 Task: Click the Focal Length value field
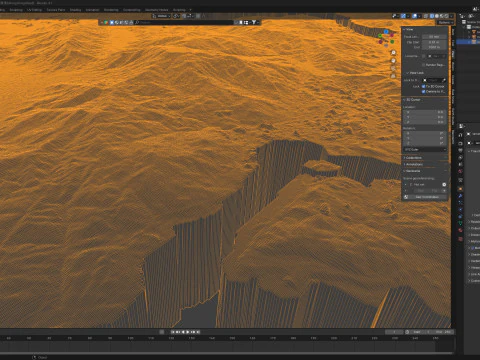434,37
